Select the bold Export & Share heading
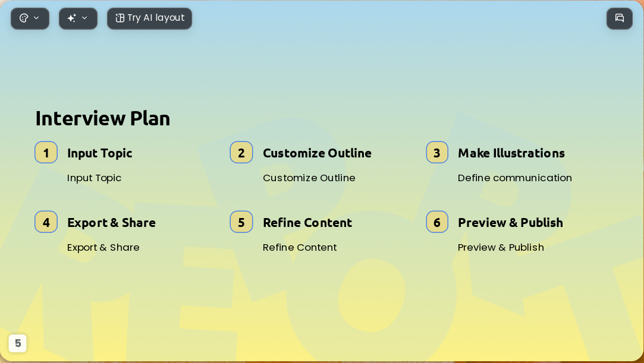The image size is (644, 363). tap(111, 223)
